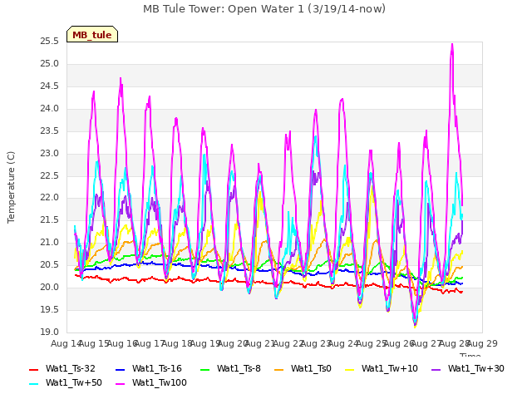Screen dimensions: 532x399
Task: Toggle the Wat1_Ts-32 legend entry
Action: [62, 368]
